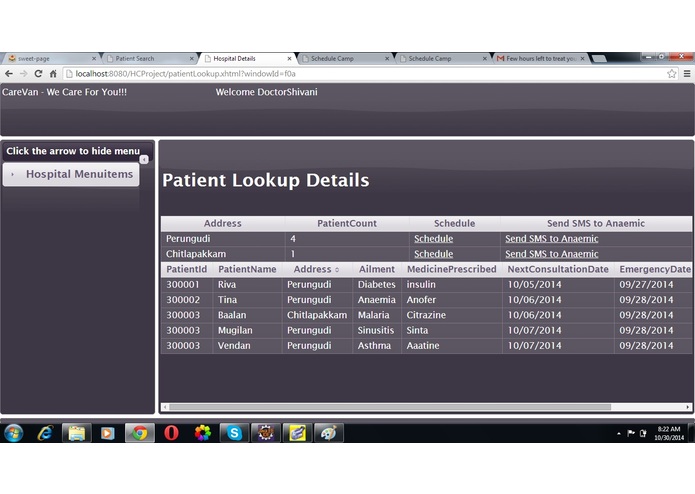Click the Perungudi cell in the summary table
This screenshot has height=494, width=695.
223,239
